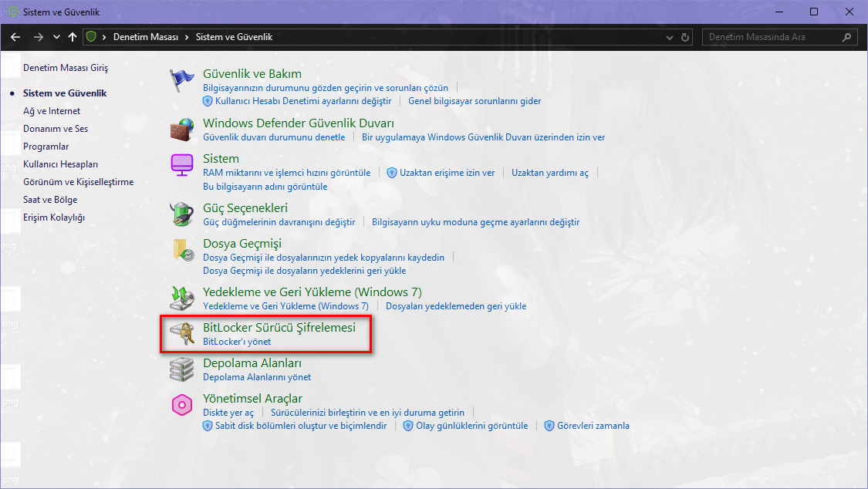This screenshot has width=868, height=489.
Task: Click the BitLocker lock and key icon
Action: click(183, 333)
